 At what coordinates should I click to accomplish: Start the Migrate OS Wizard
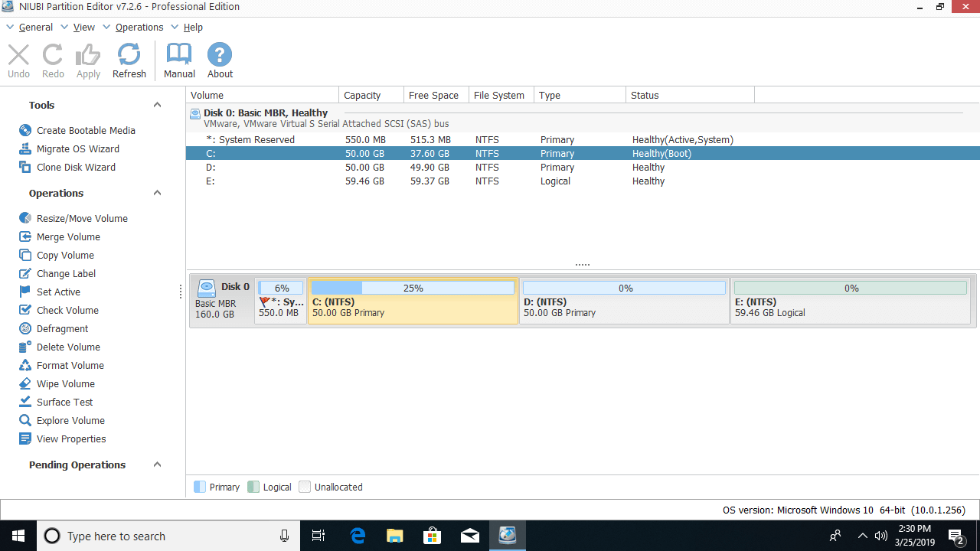(77, 149)
